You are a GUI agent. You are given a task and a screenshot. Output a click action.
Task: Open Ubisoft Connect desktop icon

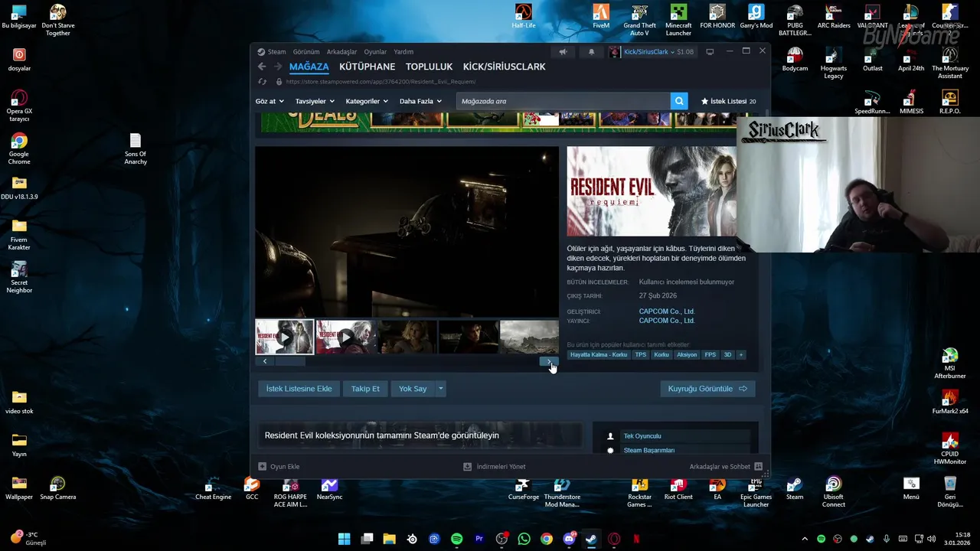[834, 492]
